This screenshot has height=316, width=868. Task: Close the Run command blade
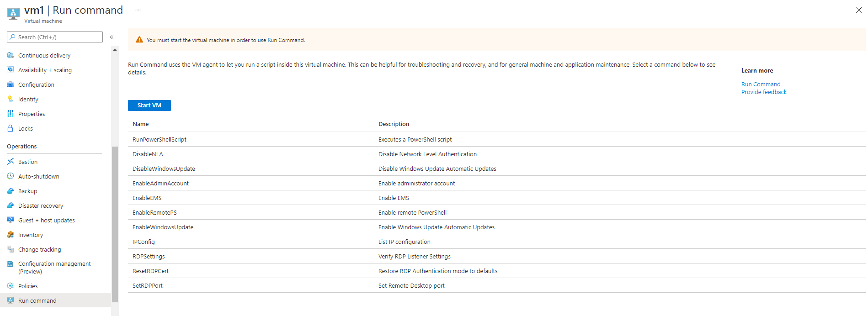pos(858,10)
